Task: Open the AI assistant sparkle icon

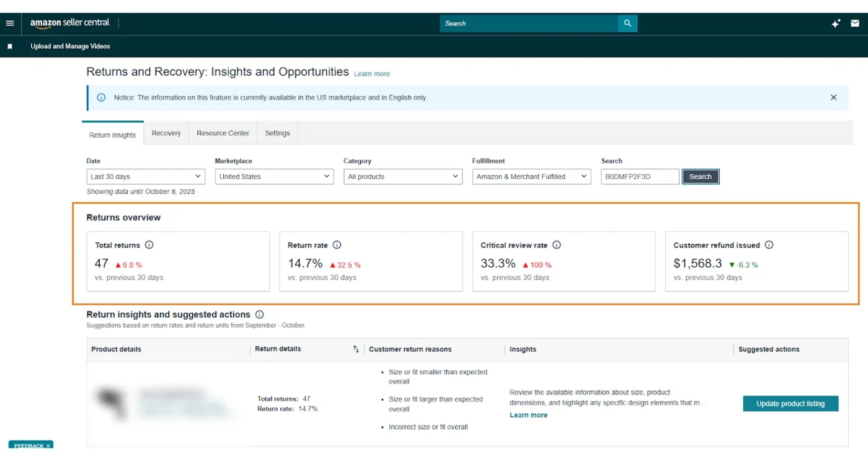Action: (x=835, y=23)
